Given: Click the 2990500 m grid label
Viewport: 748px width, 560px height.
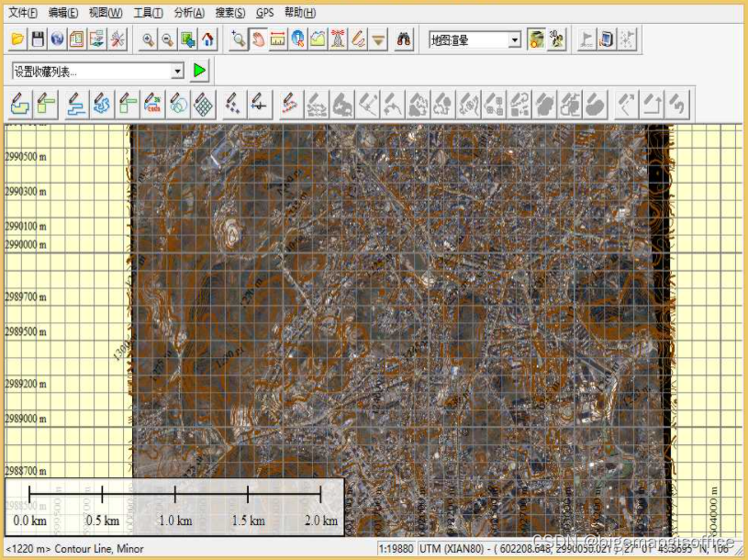Looking at the screenshot, I should click(x=26, y=156).
